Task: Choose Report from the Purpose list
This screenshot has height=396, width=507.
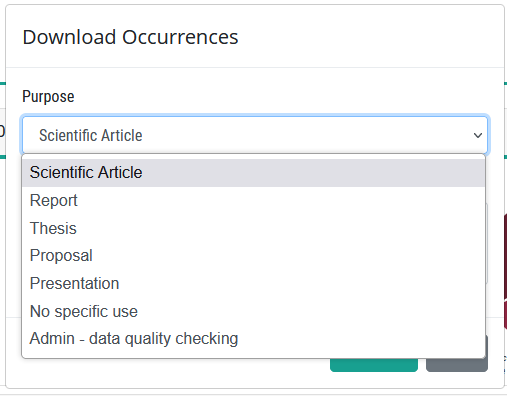Action: click(253, 201)
